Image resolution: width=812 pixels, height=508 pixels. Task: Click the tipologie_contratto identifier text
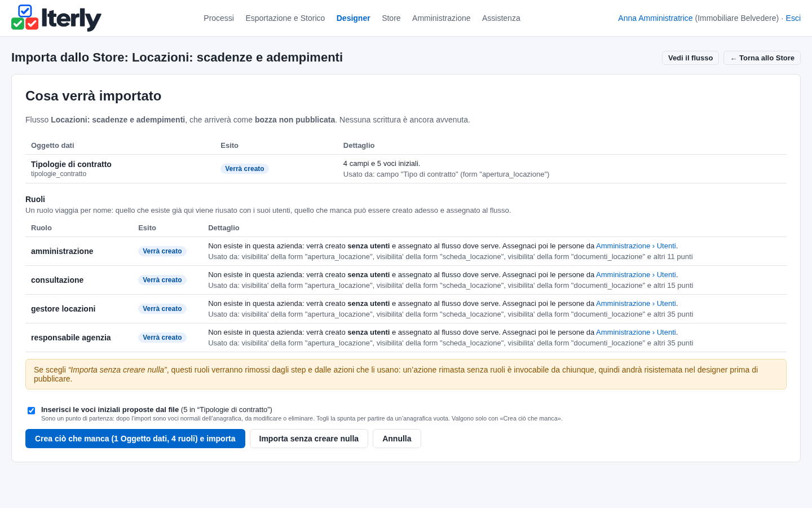pos(59,174)
